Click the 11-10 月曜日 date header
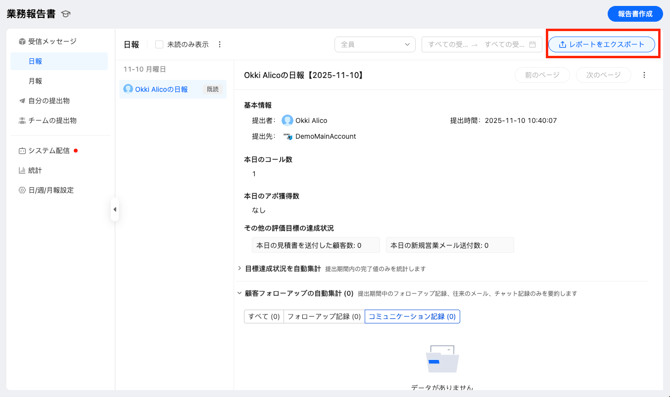670x397 pixels. pos(144,69)
